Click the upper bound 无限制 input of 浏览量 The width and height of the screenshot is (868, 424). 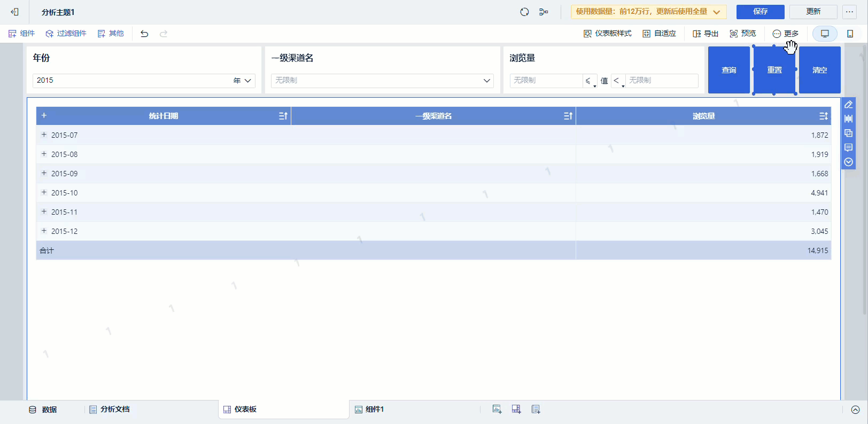point(662,81)
